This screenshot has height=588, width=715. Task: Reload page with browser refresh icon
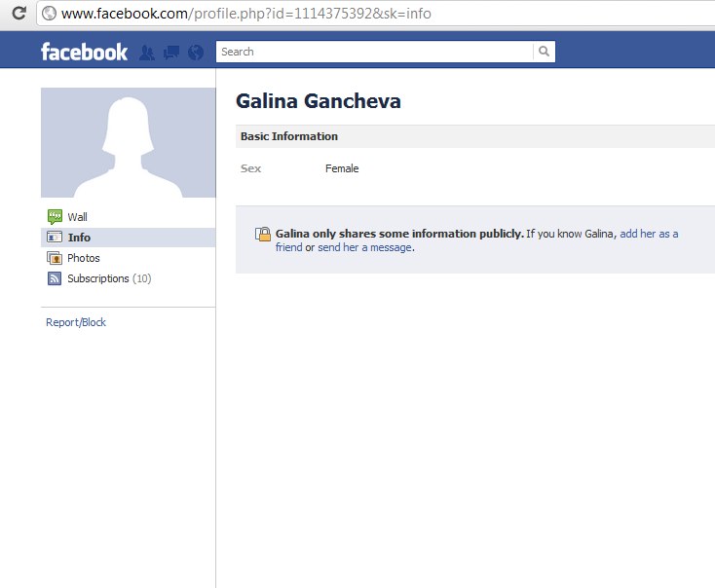click(x=19, y=14)
